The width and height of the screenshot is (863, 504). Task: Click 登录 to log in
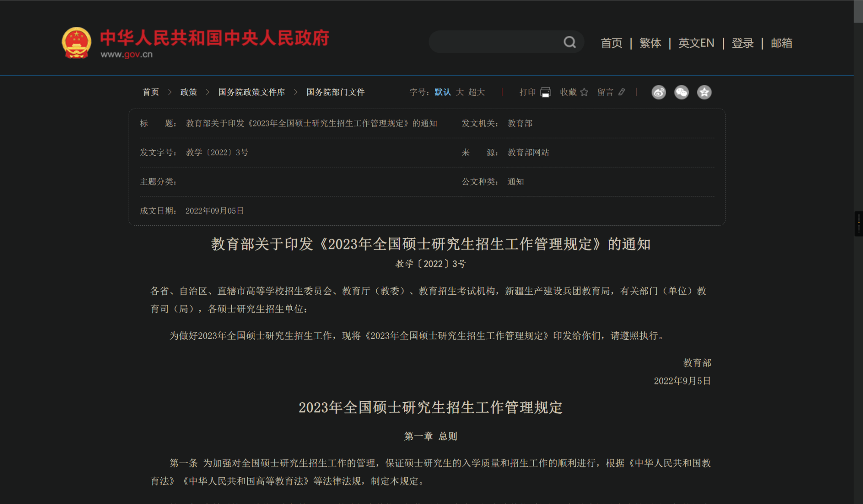[742, 43]
